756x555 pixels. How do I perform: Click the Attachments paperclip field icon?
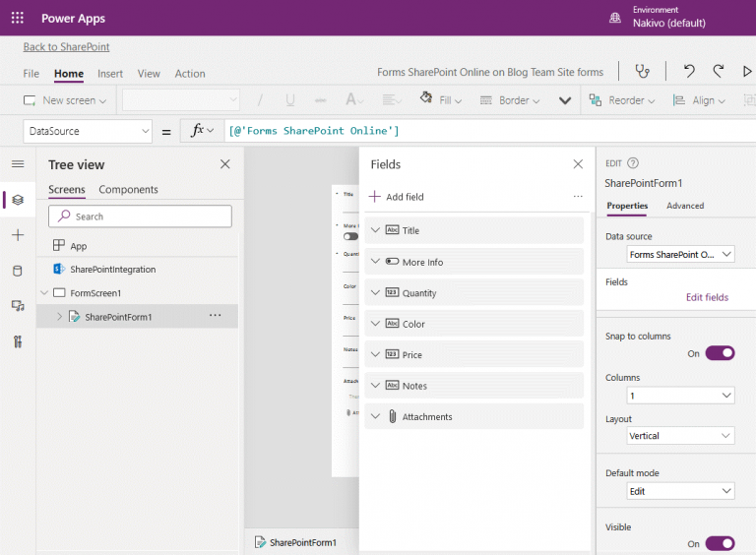tap(393, 416)
